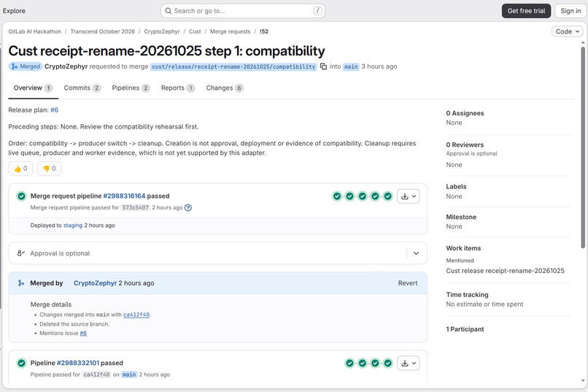Open first stage icon of pipeline #2988316164
The image size is (588, 392).
(x=337, y=196)
